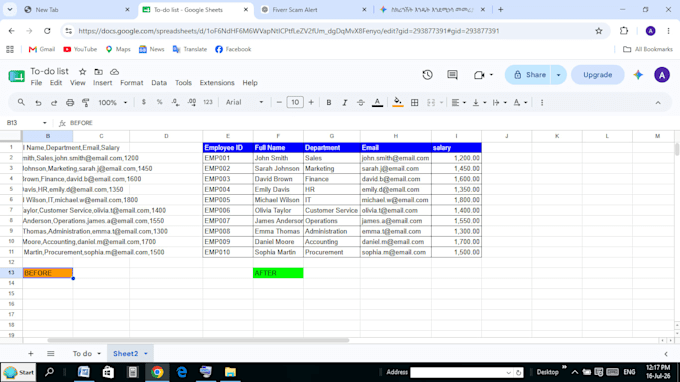The image size is (680, 382).
Task: Open text wrapping dropdown
Action: click(500, 102)
